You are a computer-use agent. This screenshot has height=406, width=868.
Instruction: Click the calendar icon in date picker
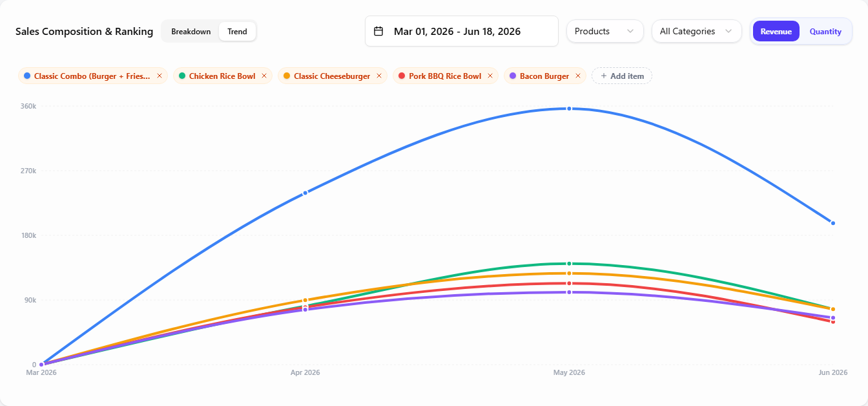pyautogui.click(x=379, y=31)
